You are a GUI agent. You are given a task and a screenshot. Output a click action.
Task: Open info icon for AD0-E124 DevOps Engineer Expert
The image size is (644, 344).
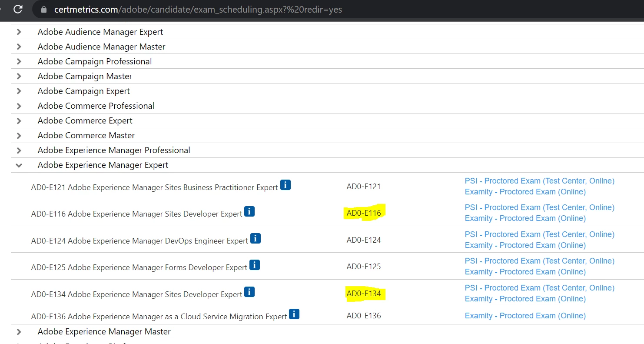(256, 238)
